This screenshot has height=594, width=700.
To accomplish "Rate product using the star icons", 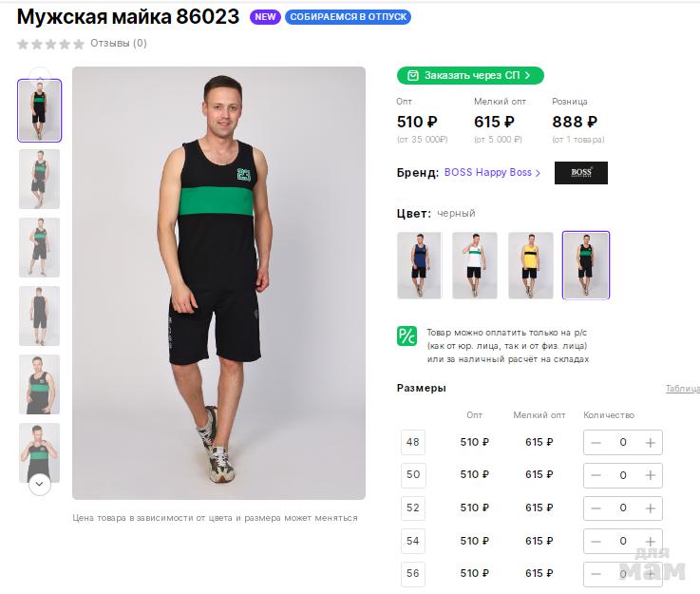I will coord(50,44).
